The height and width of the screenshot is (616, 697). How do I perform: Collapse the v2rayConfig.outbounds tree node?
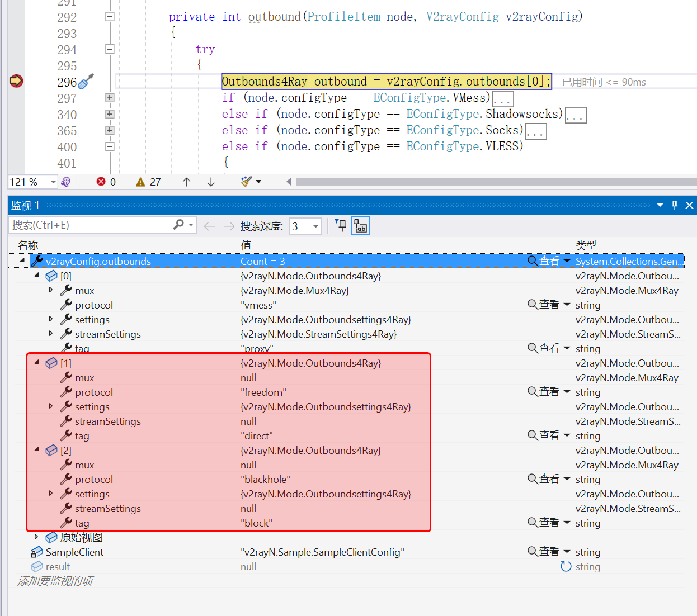pyautogui.click(x=22, y=260)
